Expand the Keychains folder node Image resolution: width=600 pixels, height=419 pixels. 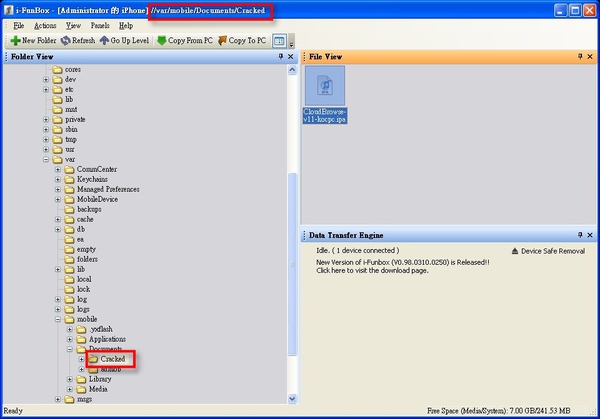click(x=58, y=179)
